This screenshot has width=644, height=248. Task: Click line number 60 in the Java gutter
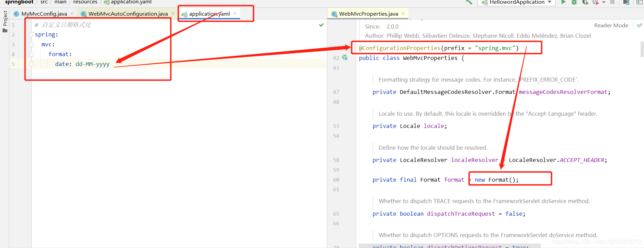pos(336,180)
